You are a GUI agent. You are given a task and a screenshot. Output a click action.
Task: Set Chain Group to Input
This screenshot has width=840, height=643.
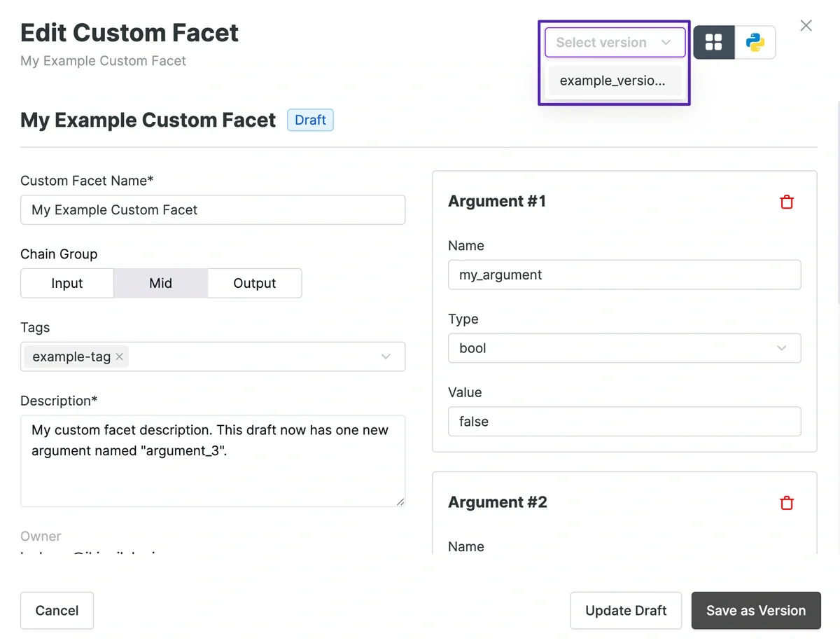pos(67,284)
